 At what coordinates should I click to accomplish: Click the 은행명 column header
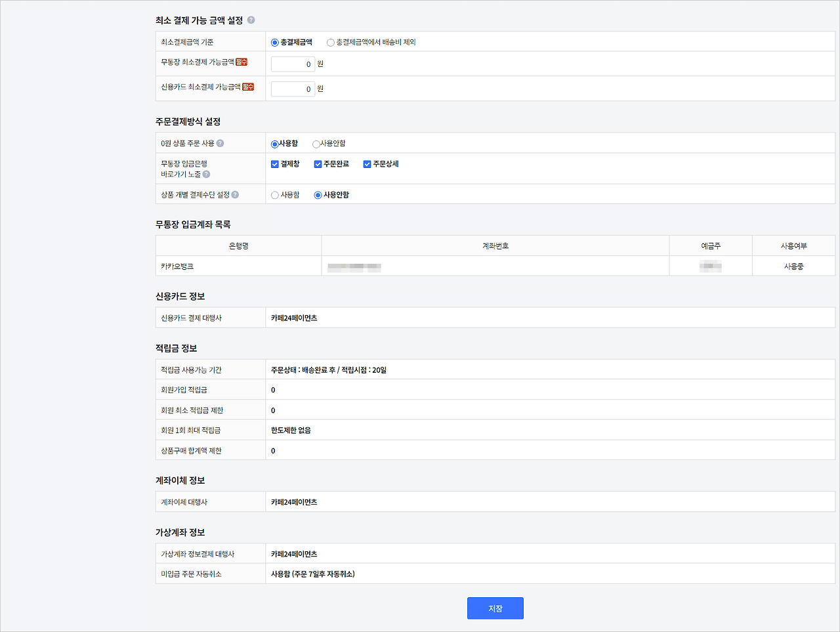(238, 245)
